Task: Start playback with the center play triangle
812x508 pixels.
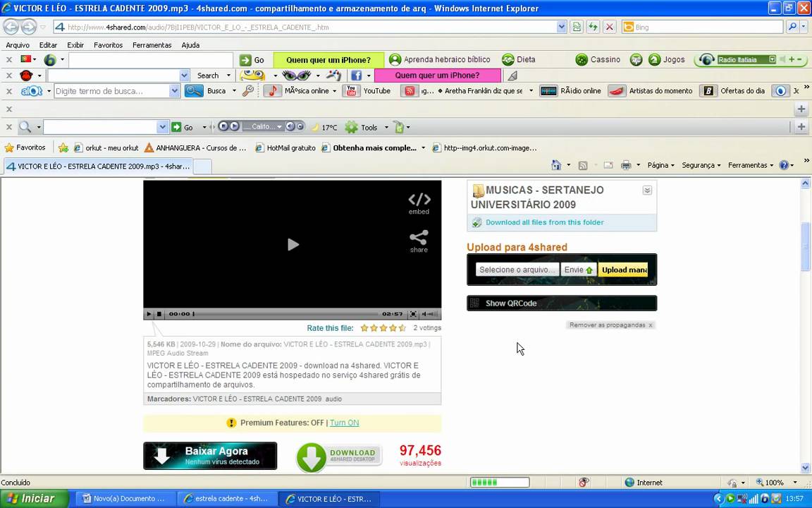Action: 293,244
